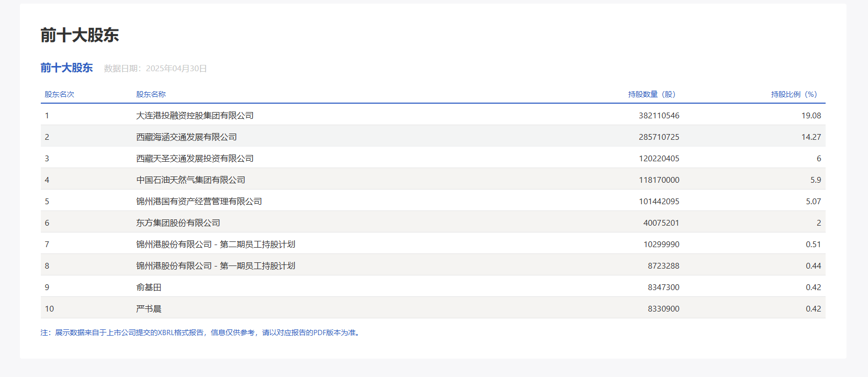Viewport: 868px width, 377px height.
Task: Click share count 8347300
Action: 663,287
